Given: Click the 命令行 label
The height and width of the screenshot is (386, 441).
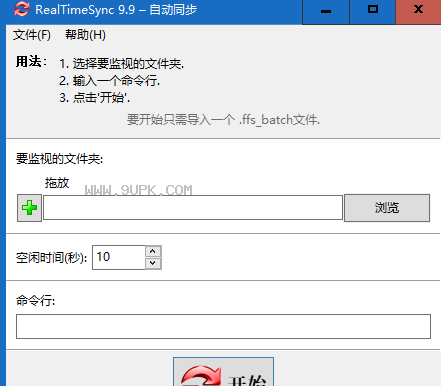Looking at the screenshot, I should click(36, 300).
